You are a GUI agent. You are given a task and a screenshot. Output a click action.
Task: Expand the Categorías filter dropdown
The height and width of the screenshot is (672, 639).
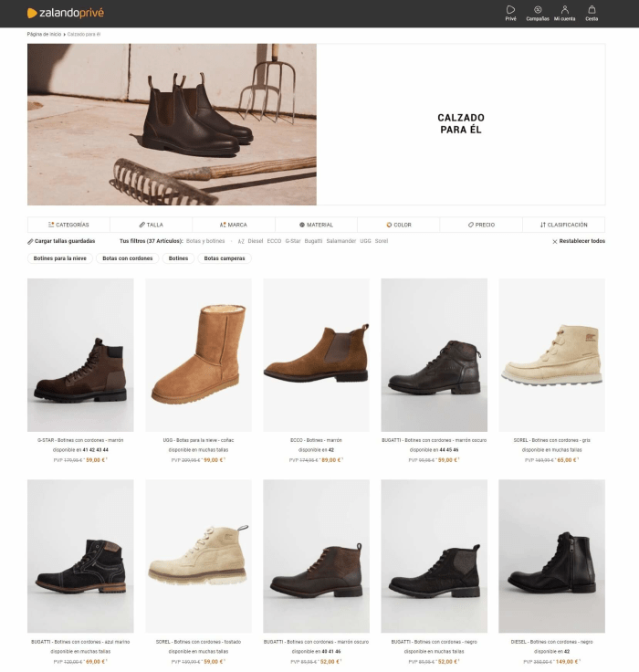(x=68, y=225)
